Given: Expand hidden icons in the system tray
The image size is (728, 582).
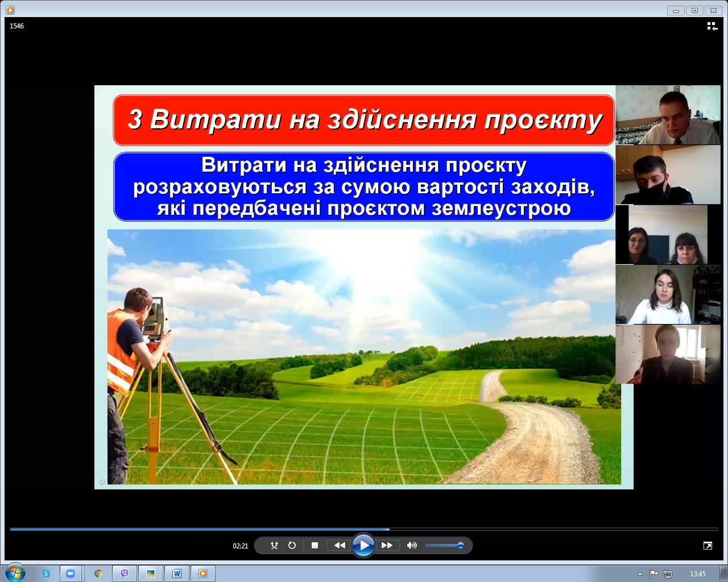Looking at the screenshot, I should pyautogui.click(x=641, y=574).
